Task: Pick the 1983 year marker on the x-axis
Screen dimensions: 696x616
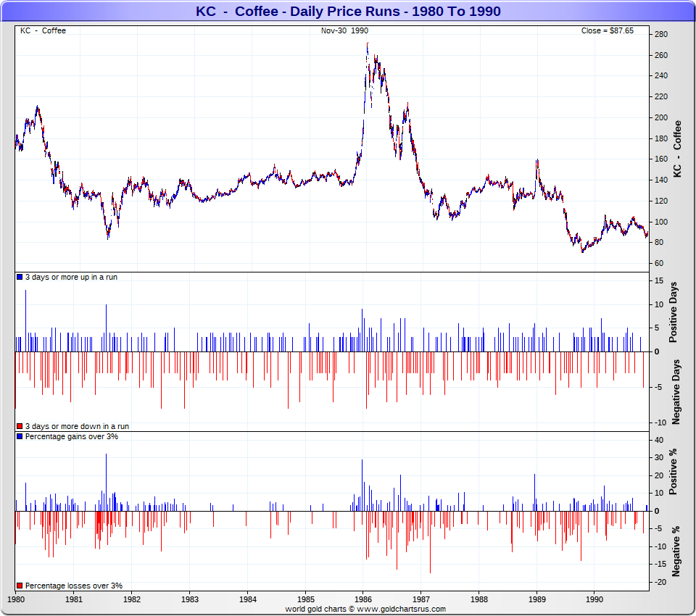Action: tap(190, 600)
